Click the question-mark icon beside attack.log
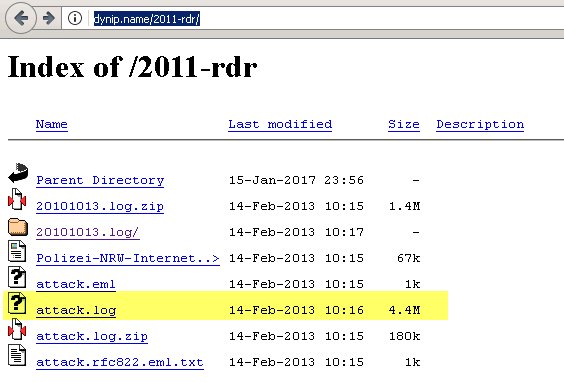 pos(17,303)
